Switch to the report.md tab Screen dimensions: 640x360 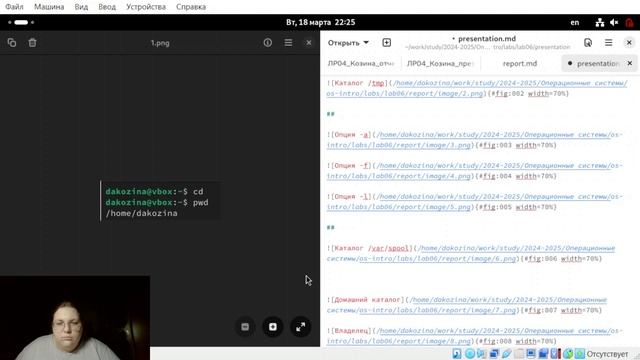tap(520, 64)
